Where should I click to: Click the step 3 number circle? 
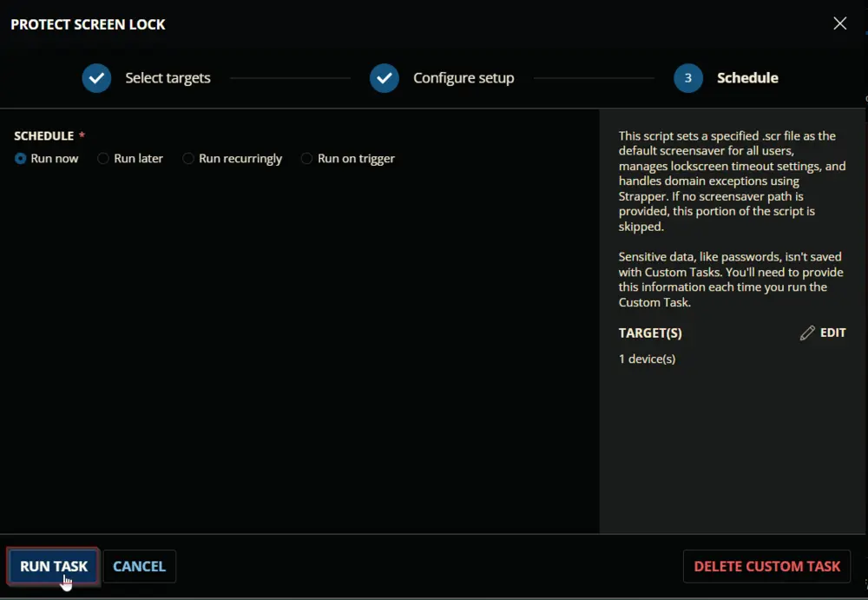[x=688, y=78]
